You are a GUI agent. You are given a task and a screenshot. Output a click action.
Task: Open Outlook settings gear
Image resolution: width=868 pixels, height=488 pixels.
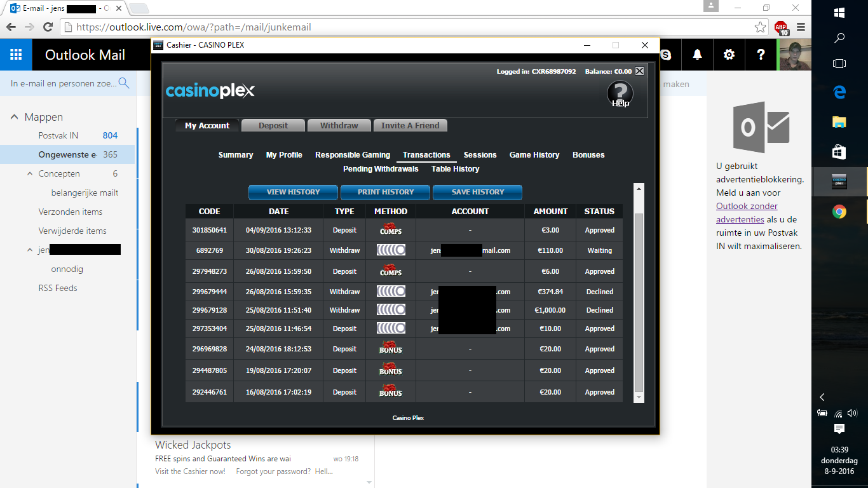729,55
